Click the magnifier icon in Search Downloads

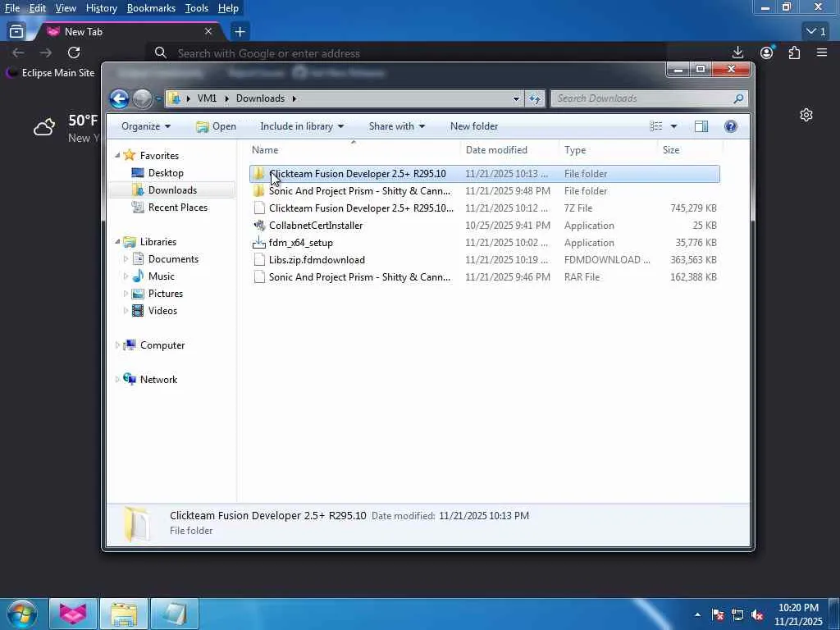(x=738, y=98)
